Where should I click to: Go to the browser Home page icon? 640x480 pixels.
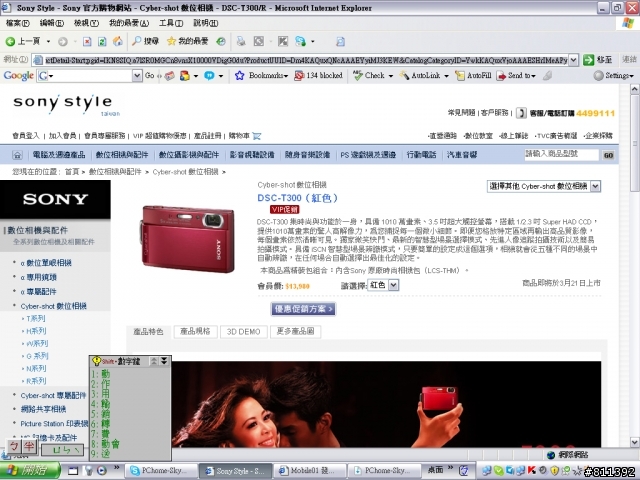click(x=118, y=41)
